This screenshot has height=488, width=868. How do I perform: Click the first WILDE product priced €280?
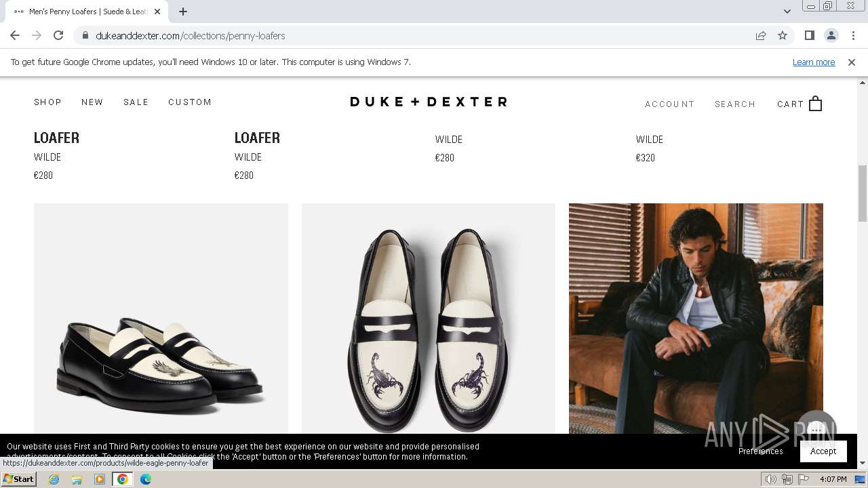point(47,157)
